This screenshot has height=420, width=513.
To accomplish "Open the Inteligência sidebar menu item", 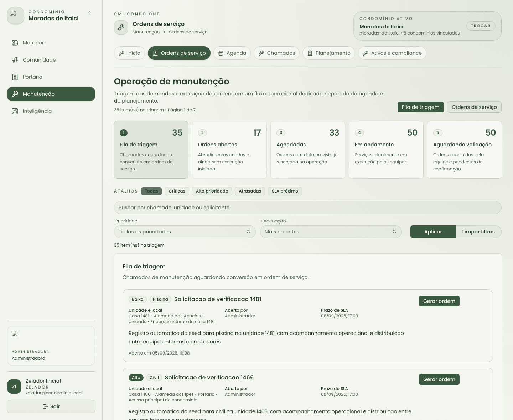I will (51, 111).
